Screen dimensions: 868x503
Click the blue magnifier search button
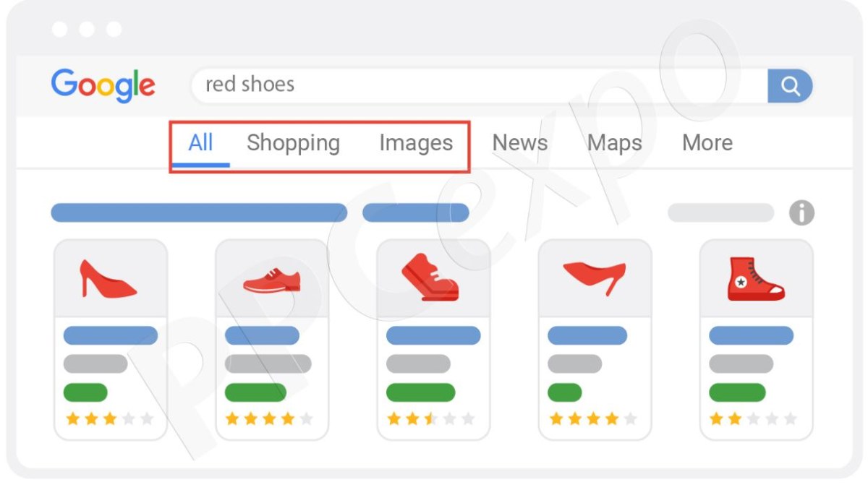pos(790,87)
